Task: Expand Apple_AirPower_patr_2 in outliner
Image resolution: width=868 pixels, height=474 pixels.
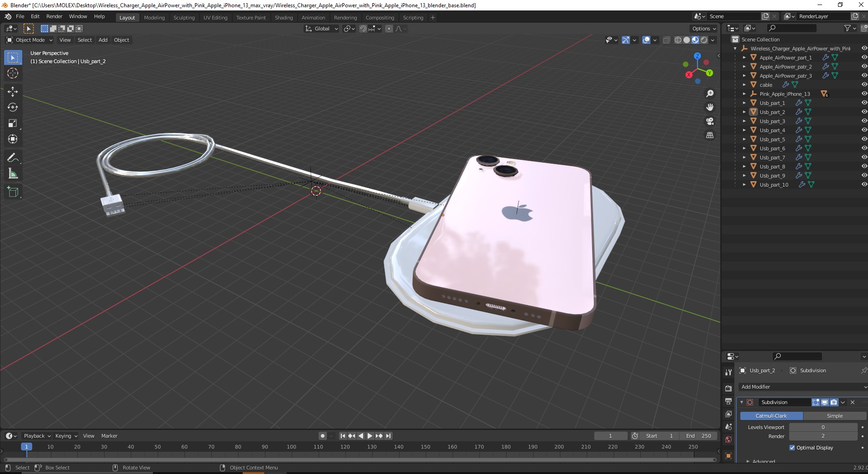Action: tap(744, 67)
